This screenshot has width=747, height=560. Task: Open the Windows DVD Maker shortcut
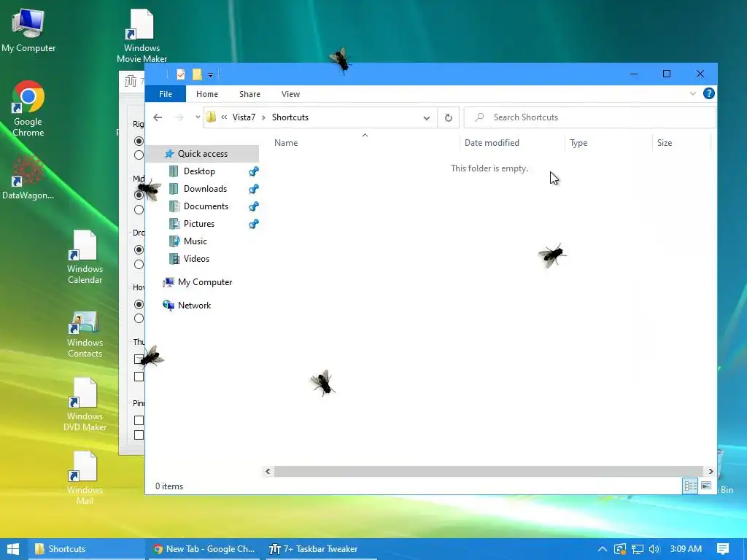click(85, 404)
